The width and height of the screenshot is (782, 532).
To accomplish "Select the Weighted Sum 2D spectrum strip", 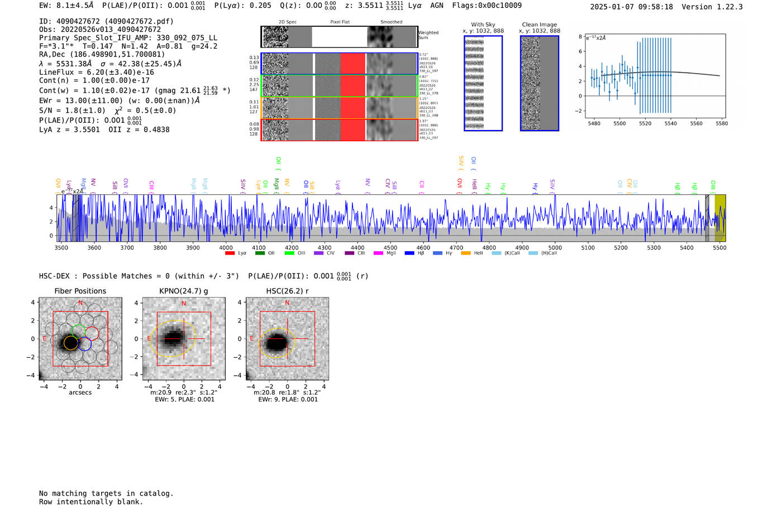I will (340, 37).
